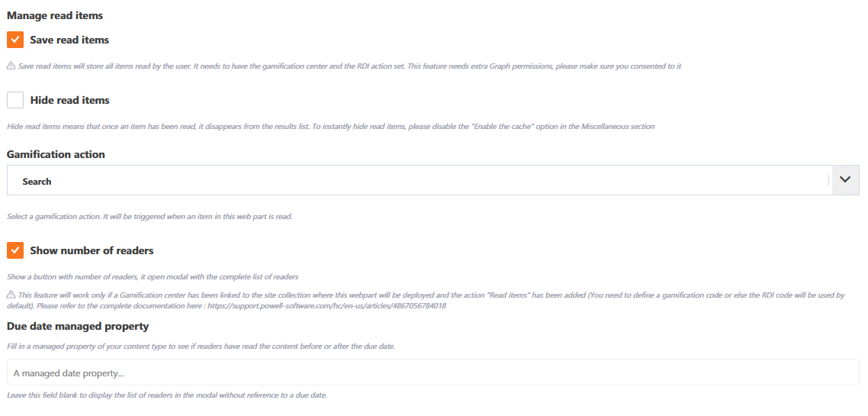Uncheck the Save read items checkbox

pos(15,40)
